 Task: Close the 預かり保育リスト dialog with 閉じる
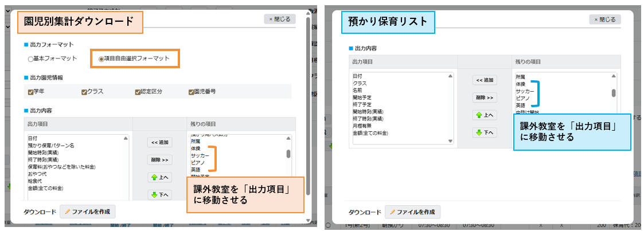tap(605, 19)
